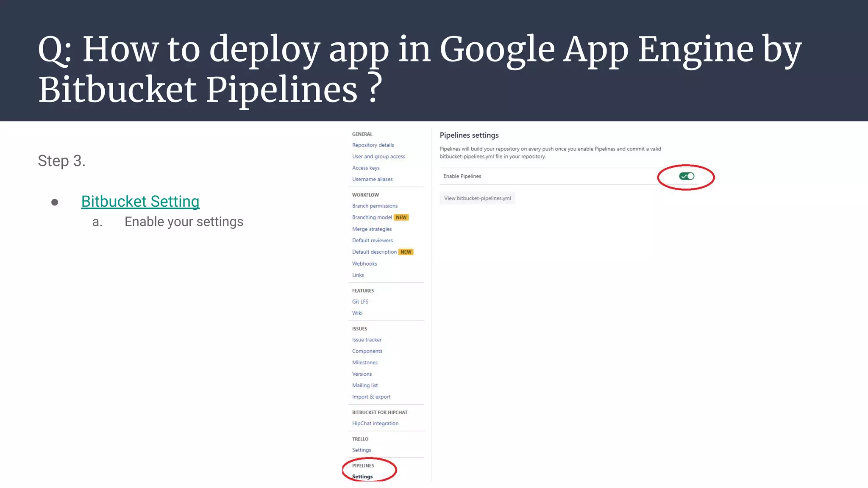Click the Pipelines settings heading

coord(469,135)
